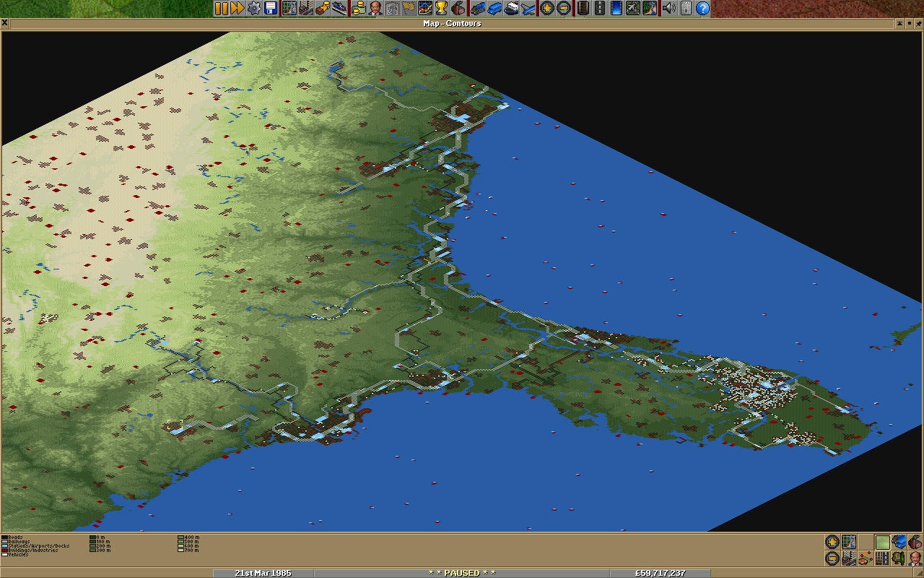This screenshot has height=578, width=924.
Task: Zoom in the smallmap window
Action: click(x=832, y=542)
